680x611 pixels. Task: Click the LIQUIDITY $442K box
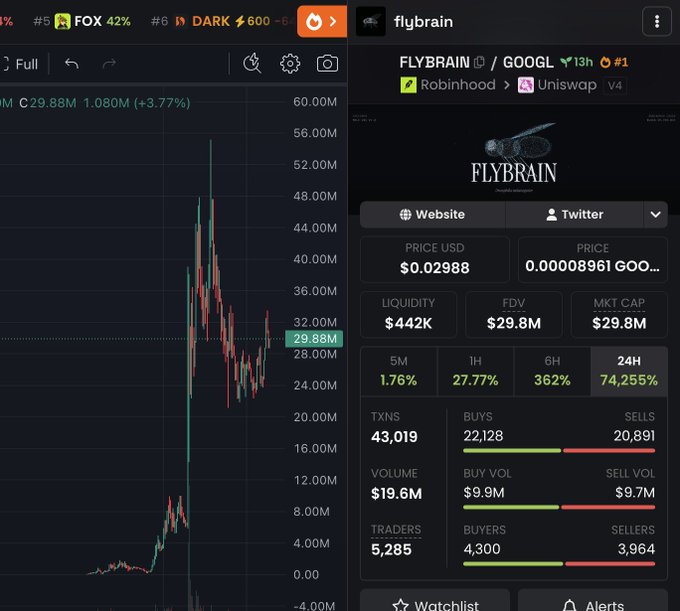tap(408, 314)
